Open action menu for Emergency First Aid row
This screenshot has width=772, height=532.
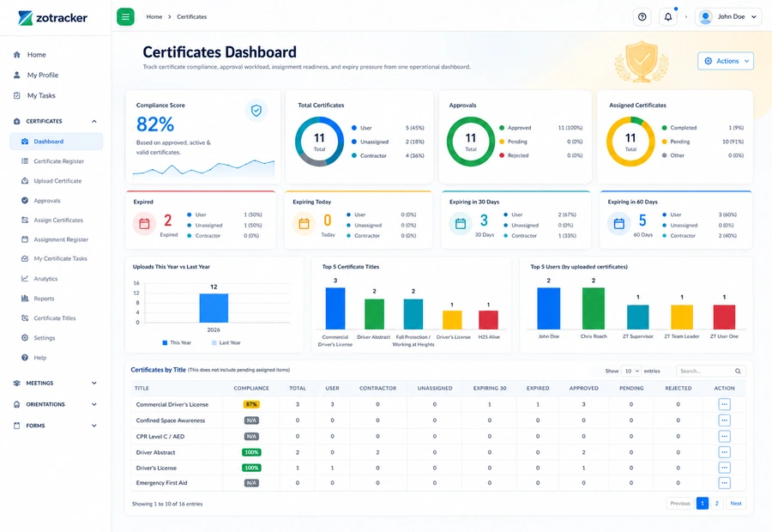724,483
